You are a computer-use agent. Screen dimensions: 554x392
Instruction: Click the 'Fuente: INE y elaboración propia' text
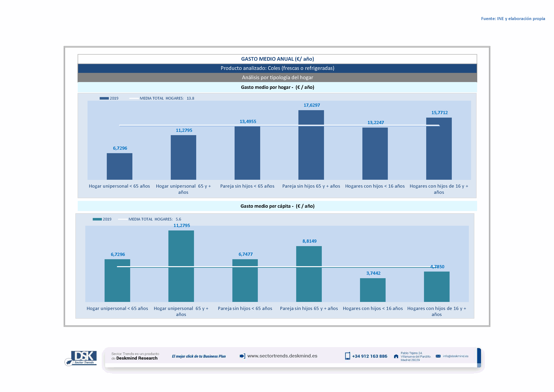click(513, 19)
